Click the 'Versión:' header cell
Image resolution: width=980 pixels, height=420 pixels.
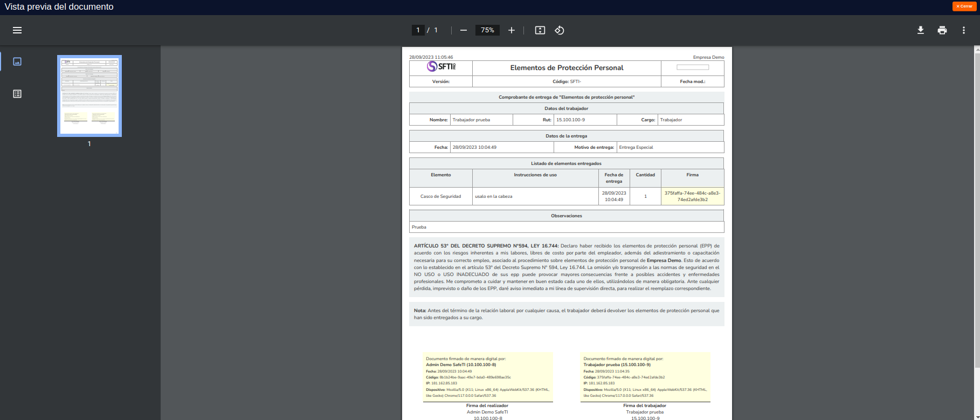coord(441,81)
